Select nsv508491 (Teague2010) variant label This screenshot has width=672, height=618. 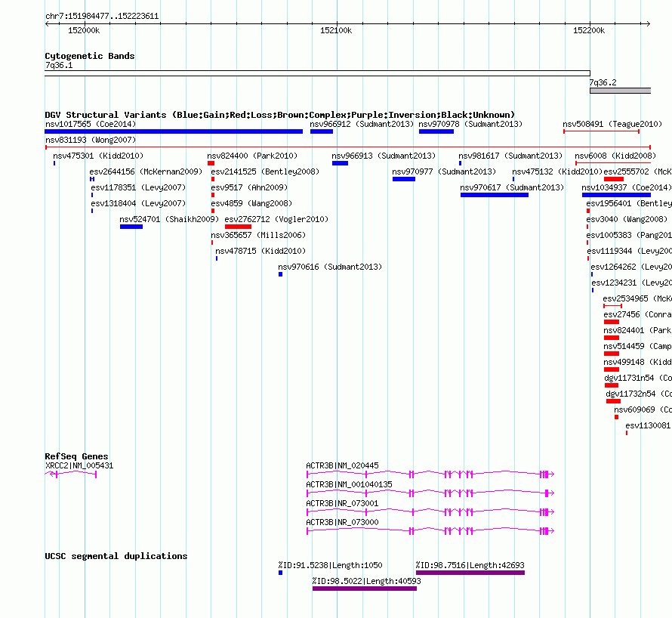pyautogui.click(x=612, y=124)
